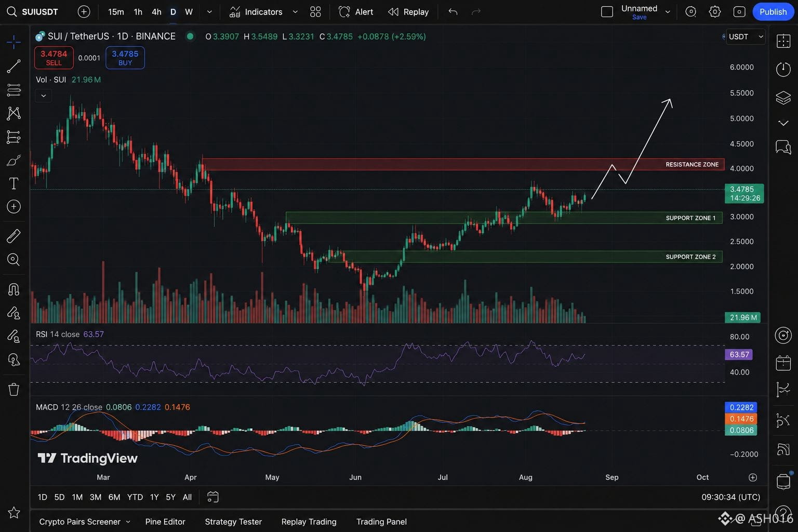Viewport: 798px width, 532px height.
Task: Switch to 4h timeframe
Action: pyautogui.click(x=156, y=12)
